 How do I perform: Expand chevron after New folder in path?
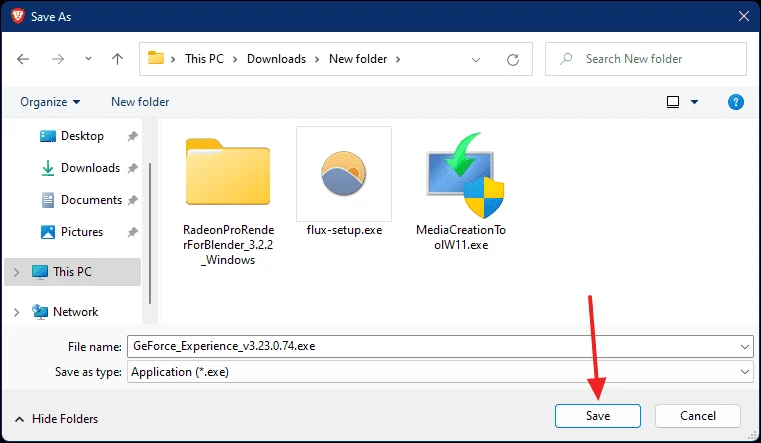pos(398,59)
